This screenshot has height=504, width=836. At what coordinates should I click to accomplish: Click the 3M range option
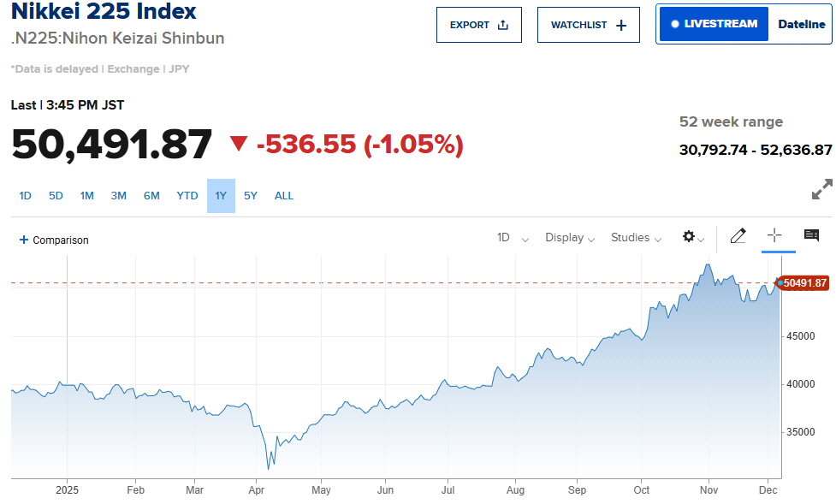point(118,196)
